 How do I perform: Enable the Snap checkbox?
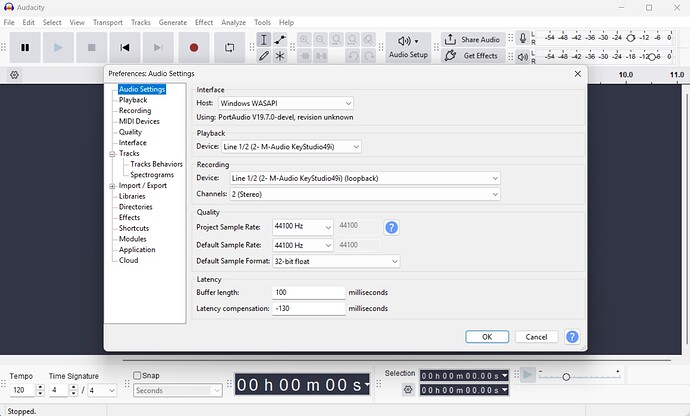pyautogui.click(x=137, y=376)
